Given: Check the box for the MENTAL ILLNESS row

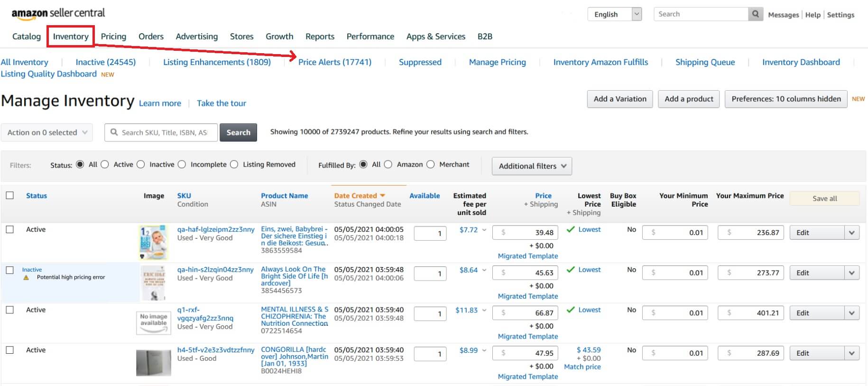Looking at the screenshot, I should tap(10, 310).
